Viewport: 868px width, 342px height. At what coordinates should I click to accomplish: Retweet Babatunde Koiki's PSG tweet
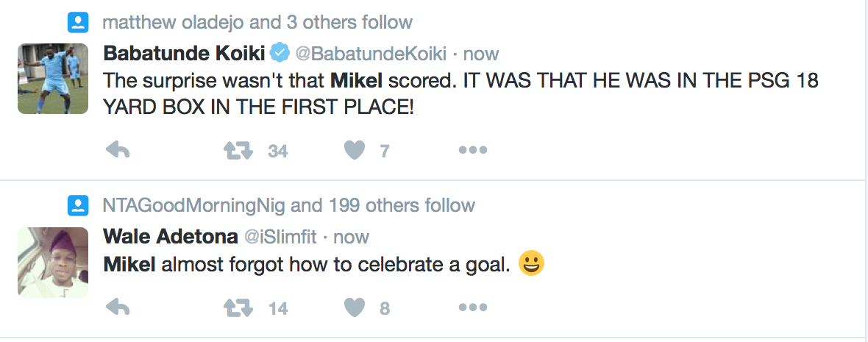238,151
